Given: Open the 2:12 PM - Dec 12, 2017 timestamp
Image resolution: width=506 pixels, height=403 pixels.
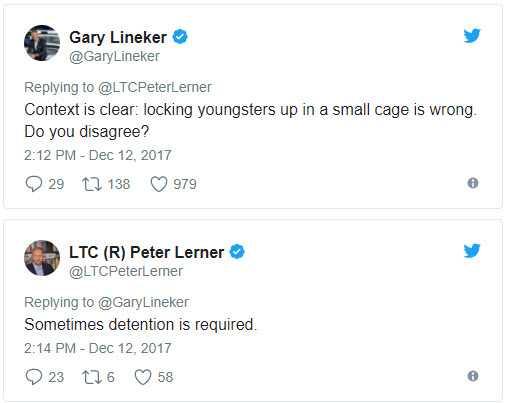Looking at the screenshot, I should tap(98, 155).
